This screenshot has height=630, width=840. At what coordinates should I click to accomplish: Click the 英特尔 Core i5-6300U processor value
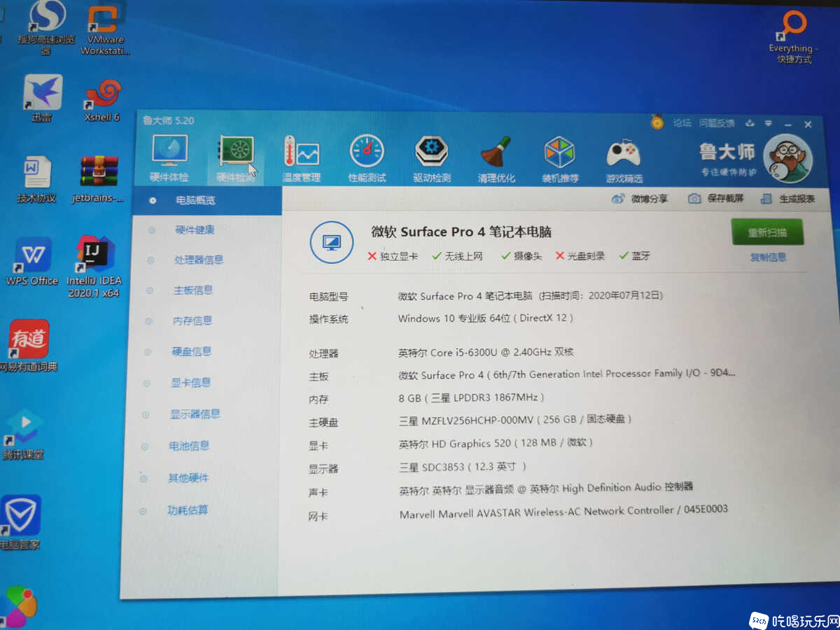(x=486, y=352)
